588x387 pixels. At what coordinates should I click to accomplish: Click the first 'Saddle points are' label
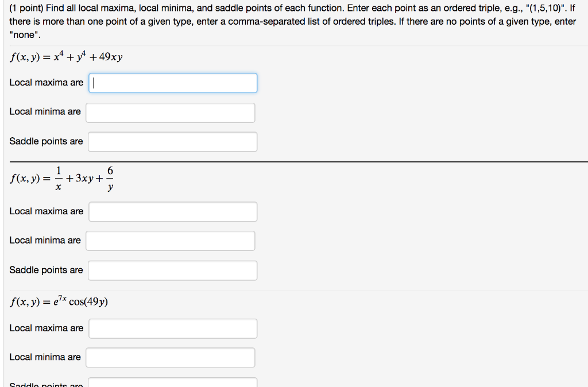point(46,141)
